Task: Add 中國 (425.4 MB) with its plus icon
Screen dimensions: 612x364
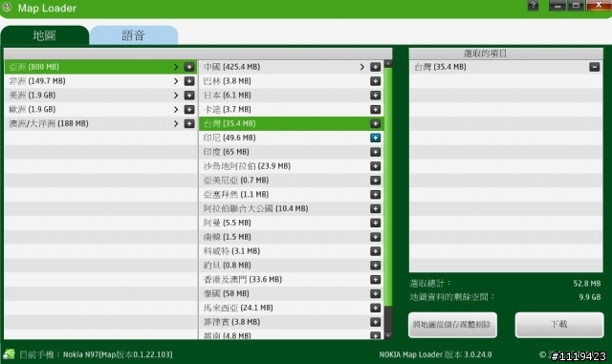Action: coord(376,67)
